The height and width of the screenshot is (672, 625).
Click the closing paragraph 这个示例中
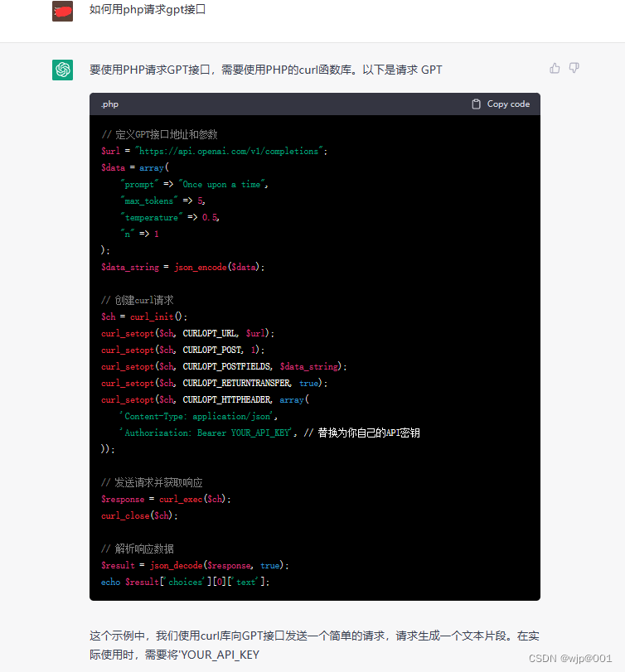pyautogui.click(x=314, y=645)
